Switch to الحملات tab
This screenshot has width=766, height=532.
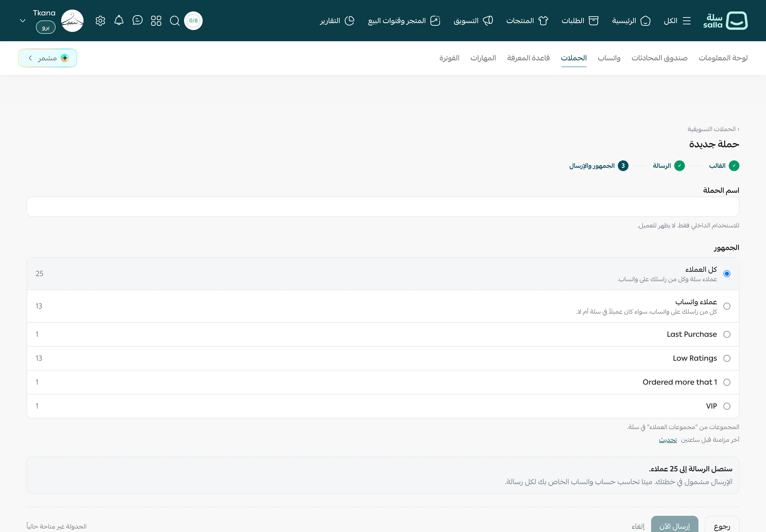pos(574,58)
